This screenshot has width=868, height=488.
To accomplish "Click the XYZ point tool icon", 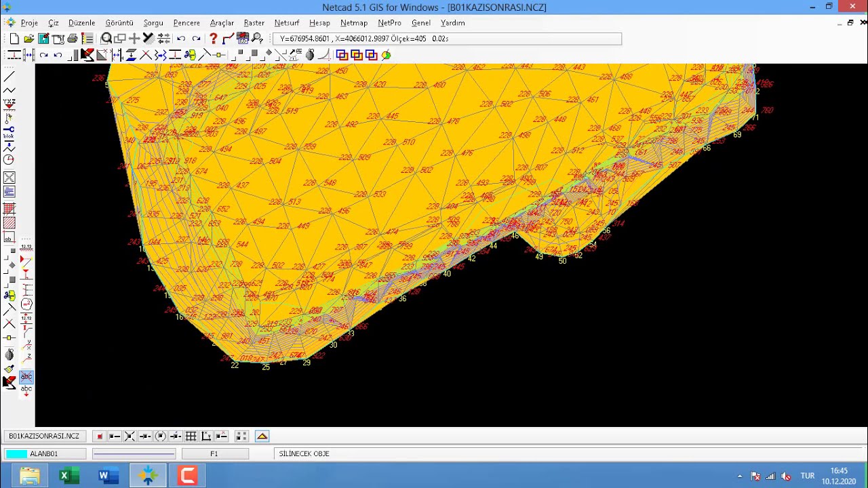I will coord(9,104).
